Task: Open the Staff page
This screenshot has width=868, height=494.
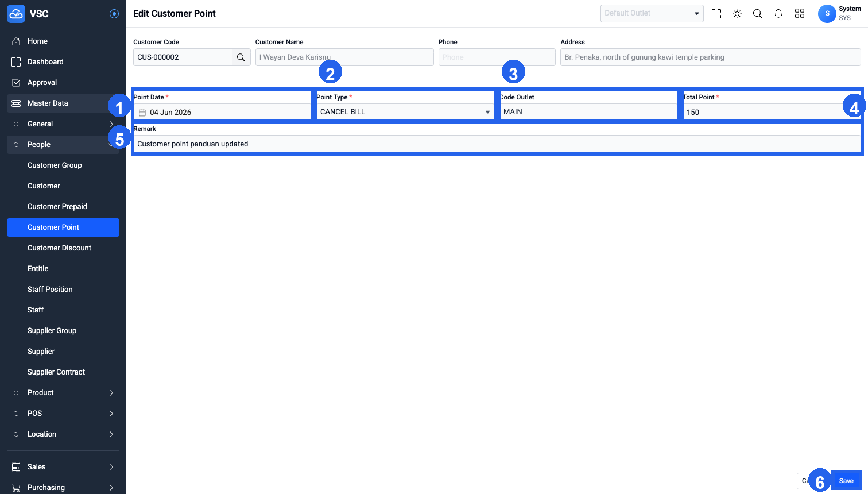Action: [x=63, y=310]
